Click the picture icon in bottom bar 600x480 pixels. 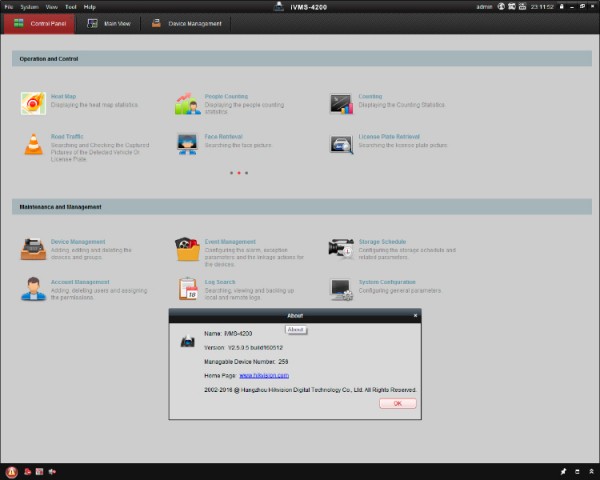click(x=39, y=472)
